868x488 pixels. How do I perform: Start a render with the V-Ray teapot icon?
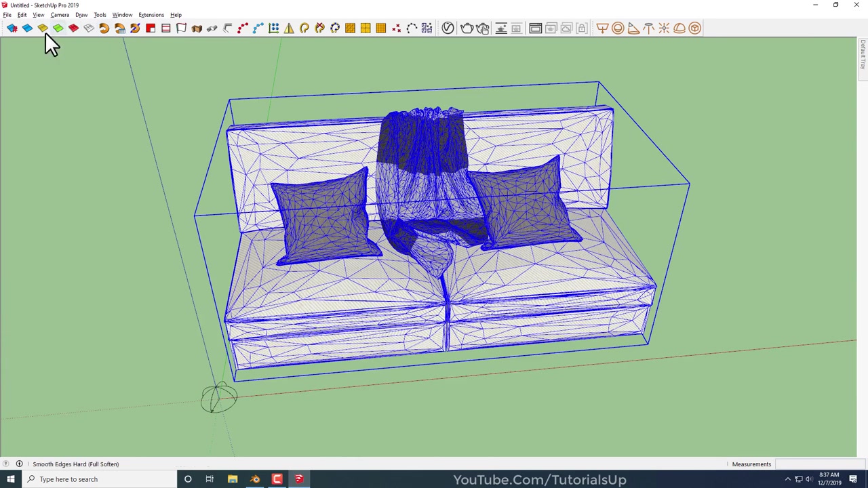[x=467, y=28]
